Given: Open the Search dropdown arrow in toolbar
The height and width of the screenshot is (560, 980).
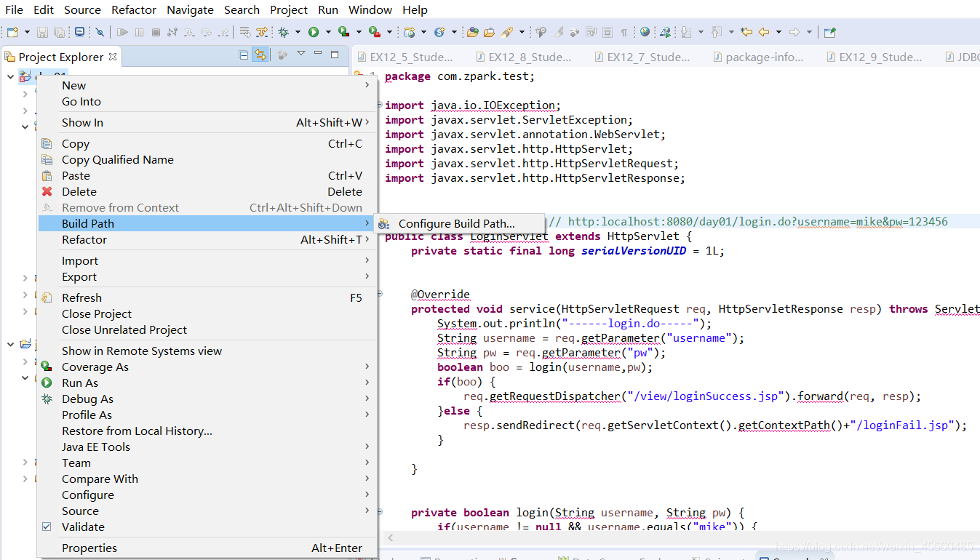Looking at the screenshot, I should tap(522, 32).
